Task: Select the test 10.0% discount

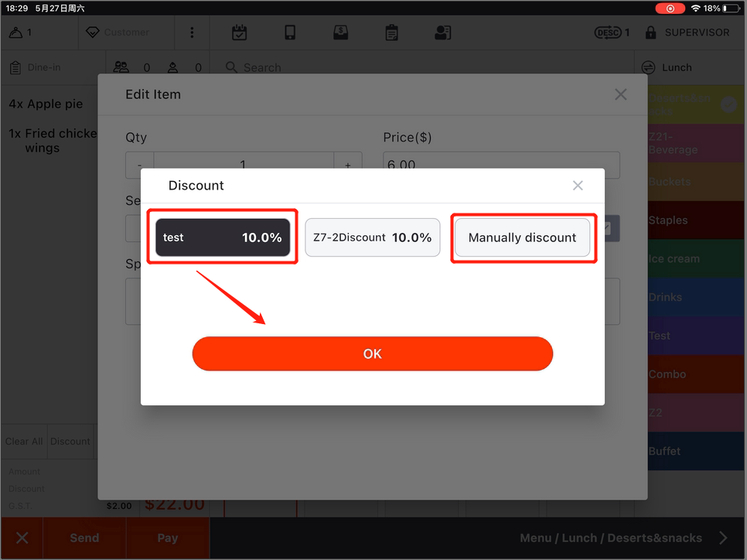Action: (223, 237)
